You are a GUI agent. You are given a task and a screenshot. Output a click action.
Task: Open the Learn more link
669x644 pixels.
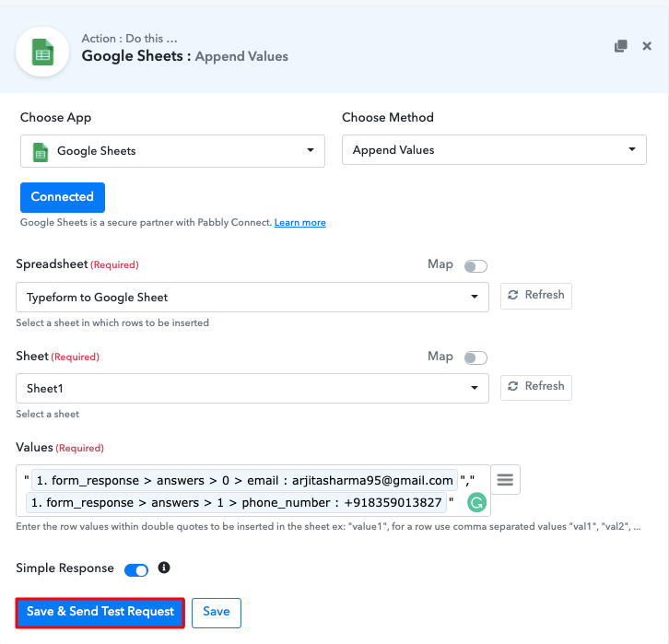(299, 223)
